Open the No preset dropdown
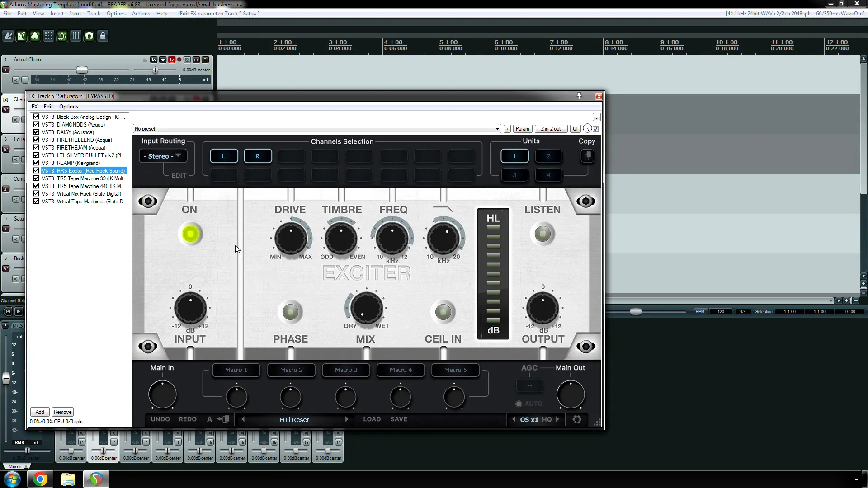 (317, 129)
